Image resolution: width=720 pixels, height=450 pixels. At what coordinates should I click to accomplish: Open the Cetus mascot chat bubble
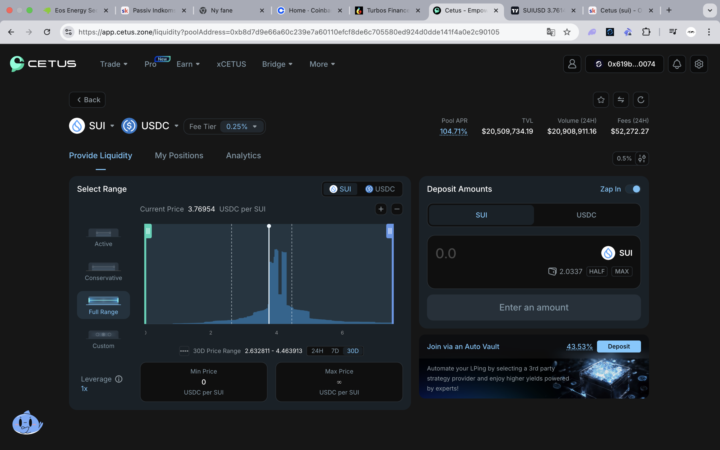click(x=27, y=423)
